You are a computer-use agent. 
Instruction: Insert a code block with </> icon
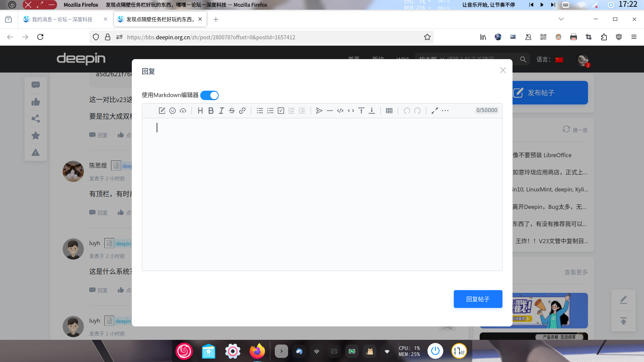340,111
